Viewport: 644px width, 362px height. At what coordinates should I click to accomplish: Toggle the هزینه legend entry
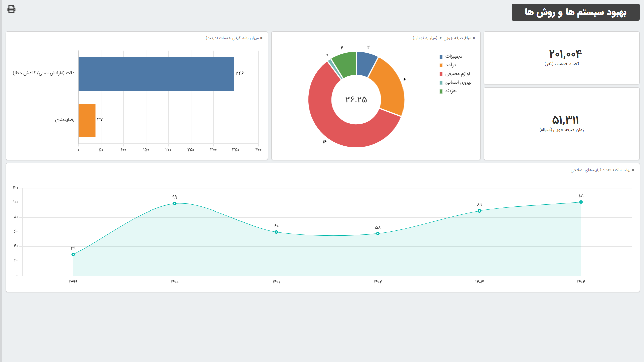click(448, 91)
